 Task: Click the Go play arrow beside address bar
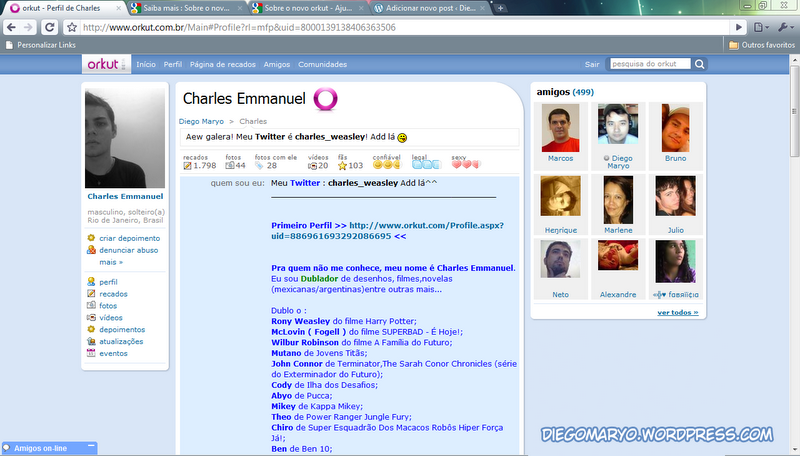[x=738, y=27]
